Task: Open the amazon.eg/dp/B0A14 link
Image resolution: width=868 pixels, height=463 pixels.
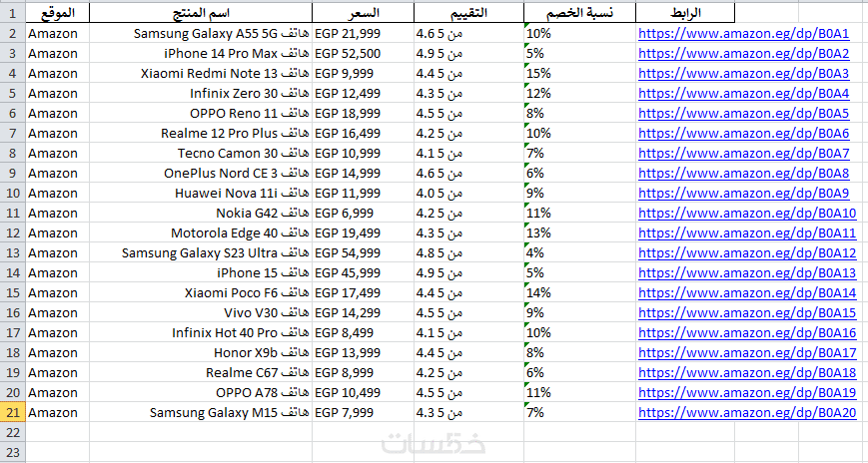Action: coord(747,292)
